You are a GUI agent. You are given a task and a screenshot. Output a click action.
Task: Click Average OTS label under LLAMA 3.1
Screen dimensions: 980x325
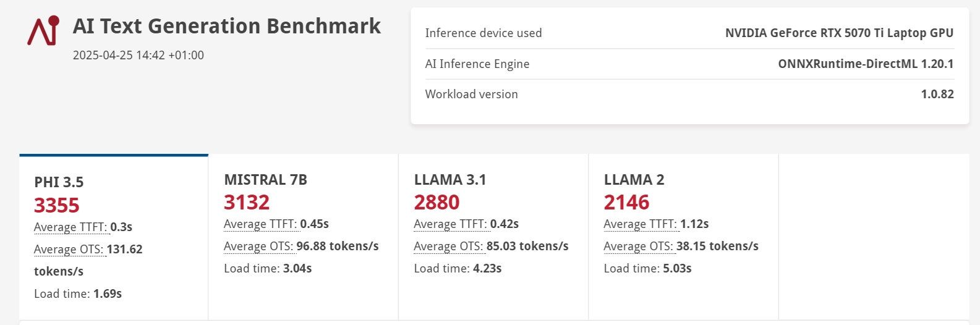coord(449,246)
